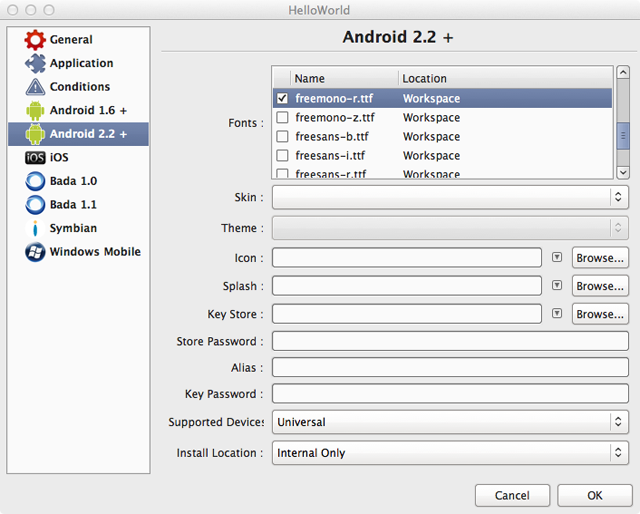Viewport: 640px width, 514px height.
Task: Open Windows Mobile platform settings
Action: click(x=78, y=252)
